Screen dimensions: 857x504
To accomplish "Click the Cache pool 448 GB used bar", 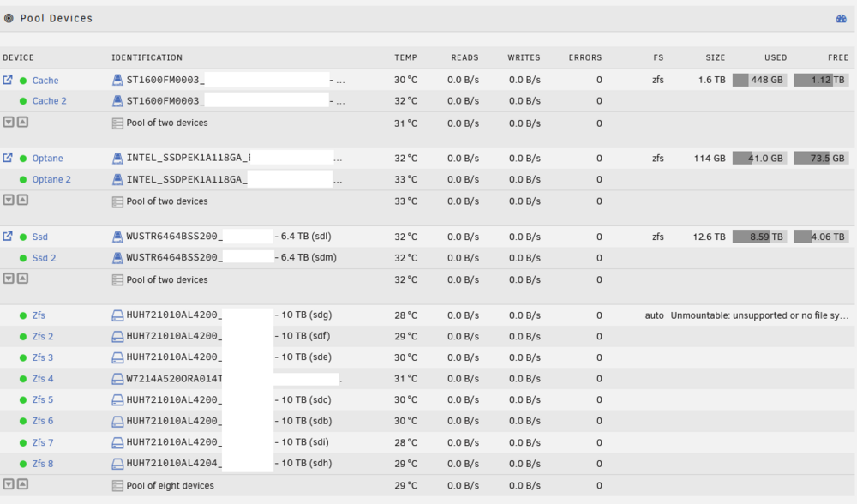I will click(759, 80).
